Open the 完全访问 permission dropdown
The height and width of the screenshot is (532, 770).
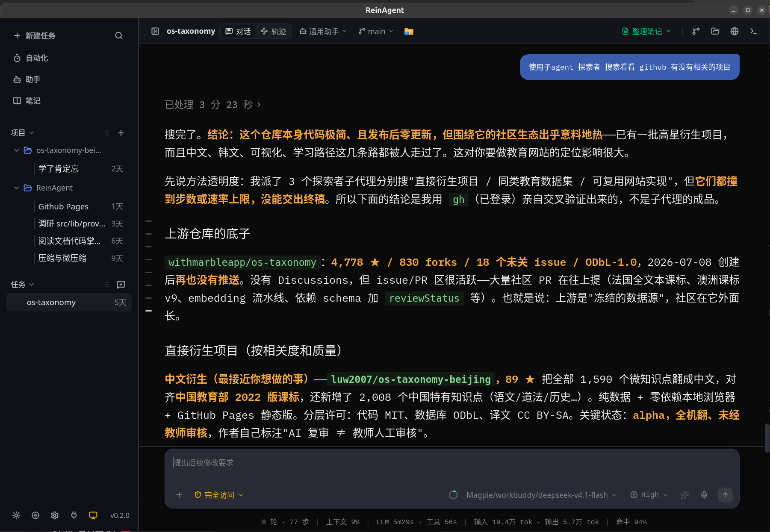coord(219,495)
